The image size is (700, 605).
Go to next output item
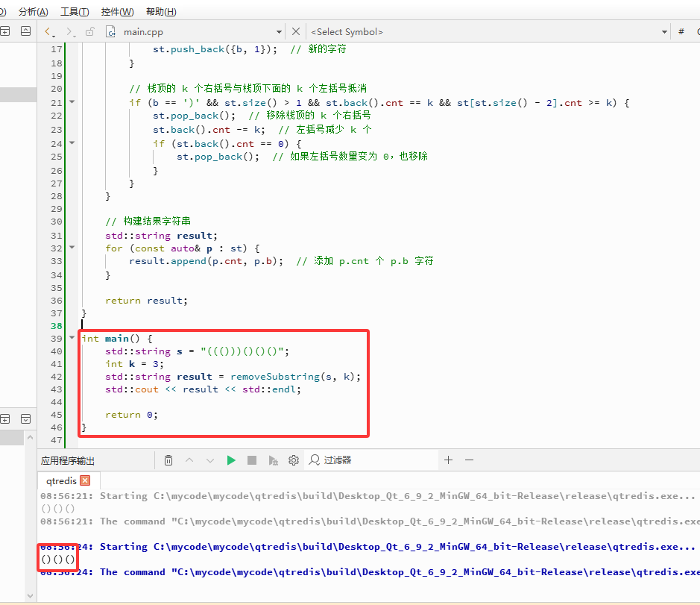[209, 460]
